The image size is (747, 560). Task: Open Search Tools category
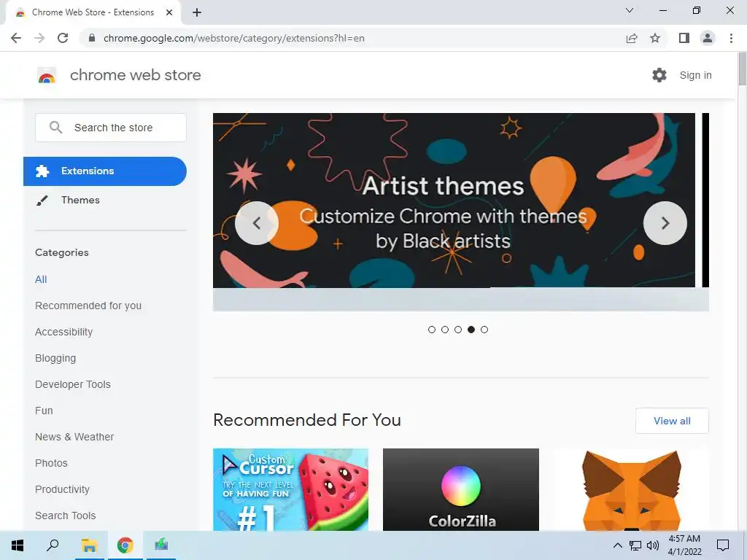point(65,516)
